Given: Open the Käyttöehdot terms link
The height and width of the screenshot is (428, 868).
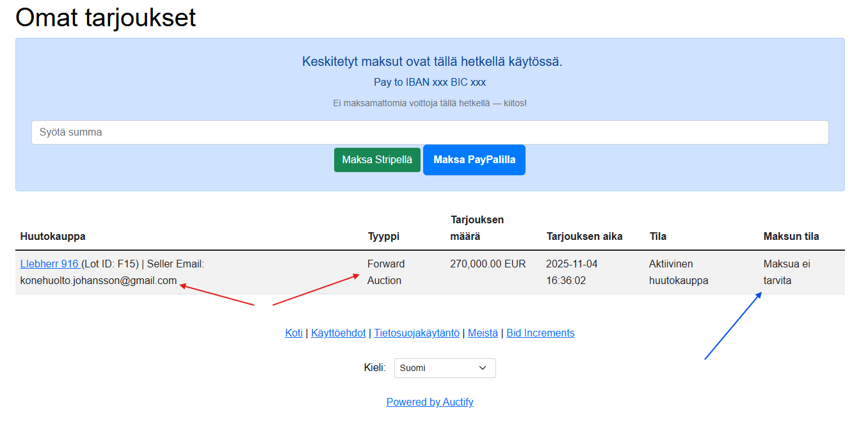Looking at the screenshot, I should coord(338,333).
